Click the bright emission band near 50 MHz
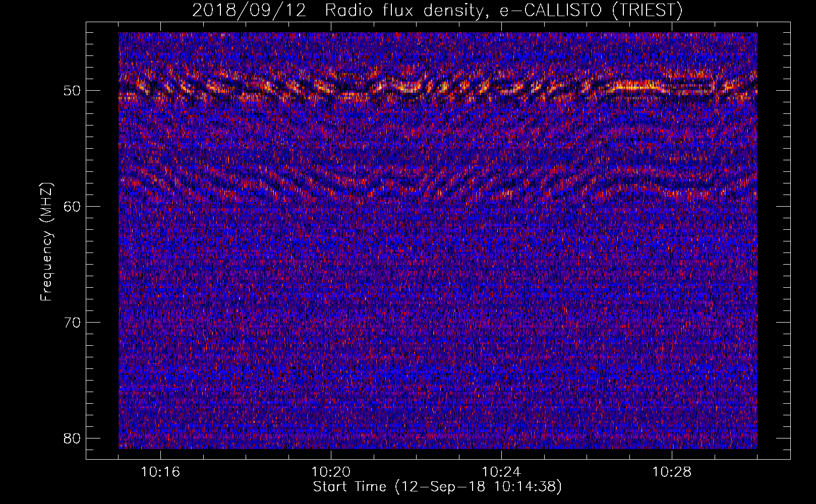The width and height of the screenshot is (816, 504). tap(438, 87)
